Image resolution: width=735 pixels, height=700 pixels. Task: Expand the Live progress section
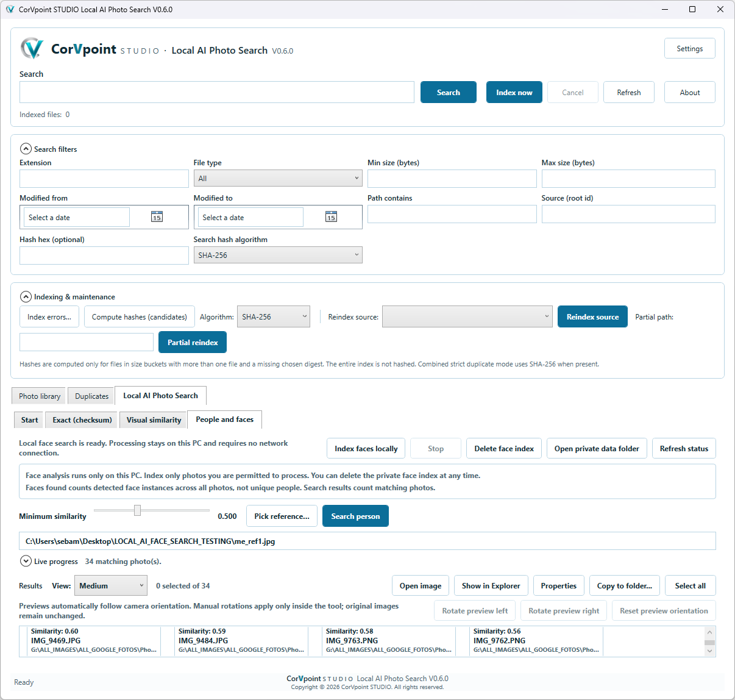pyautogui.click(x=26, y=561)
